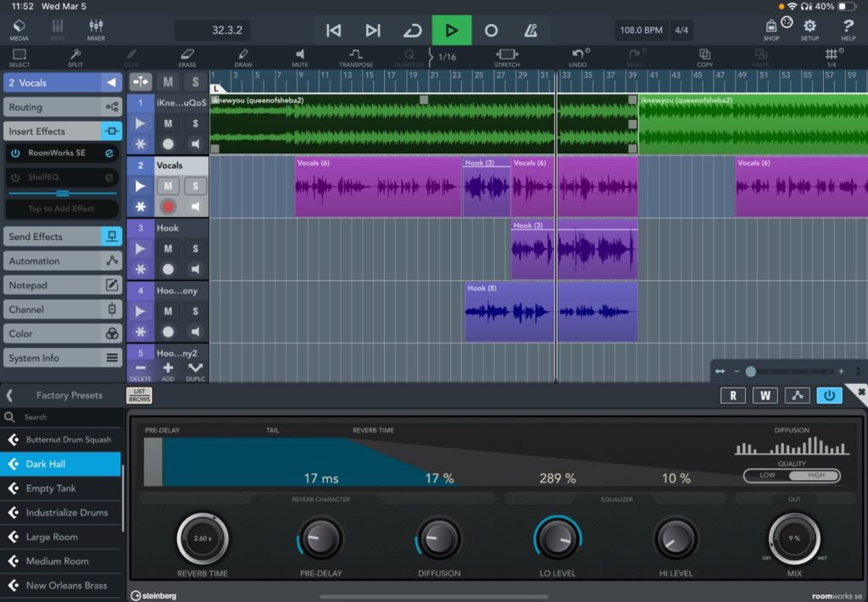Choose the Empty Tank preset
The height and width of the screenshot is (602, 868).
pos(61,488)
